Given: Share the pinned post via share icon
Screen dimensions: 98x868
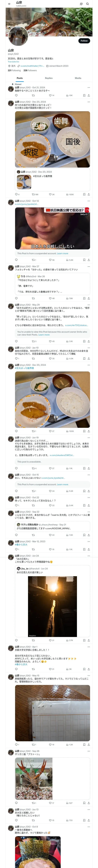Looking at the screenshot, I should click(89, 95).
